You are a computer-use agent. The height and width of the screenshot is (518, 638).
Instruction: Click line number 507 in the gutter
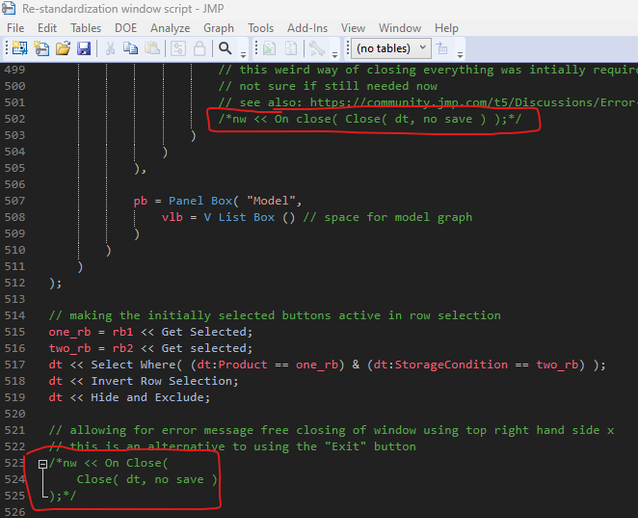click(x=15, y=201)
